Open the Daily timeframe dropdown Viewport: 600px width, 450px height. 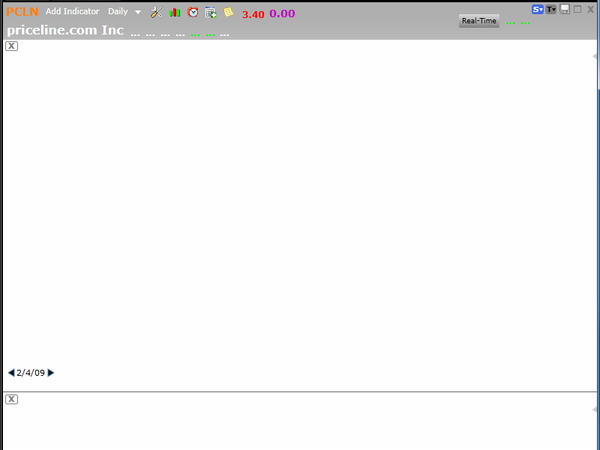click(124, 12)
